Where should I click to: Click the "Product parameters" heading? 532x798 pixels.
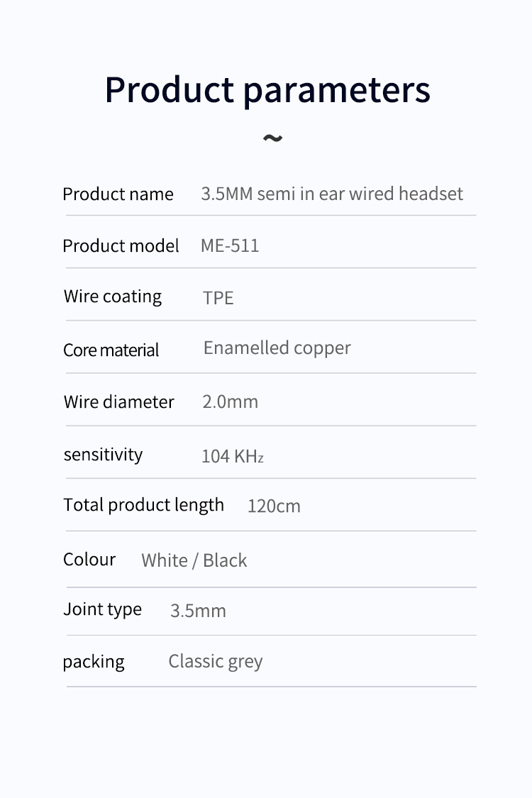(267, 90)
